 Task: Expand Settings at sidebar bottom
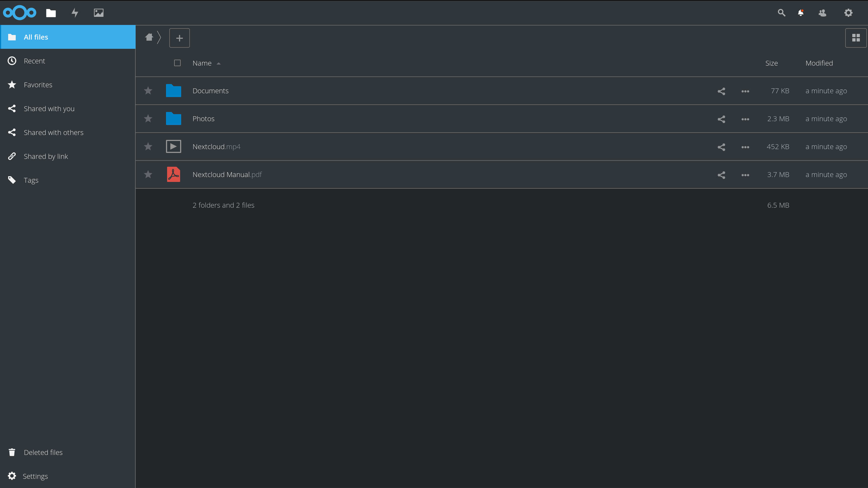click(68, 476)
